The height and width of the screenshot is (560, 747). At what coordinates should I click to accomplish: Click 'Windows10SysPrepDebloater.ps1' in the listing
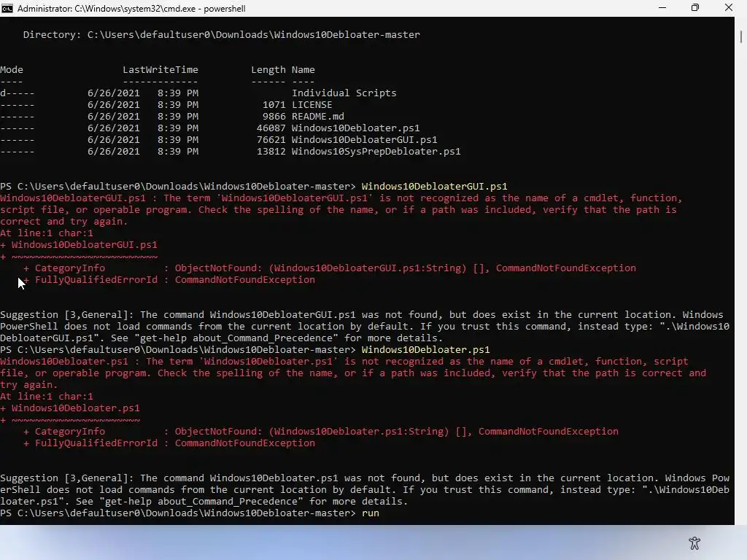tap(376, 152)
